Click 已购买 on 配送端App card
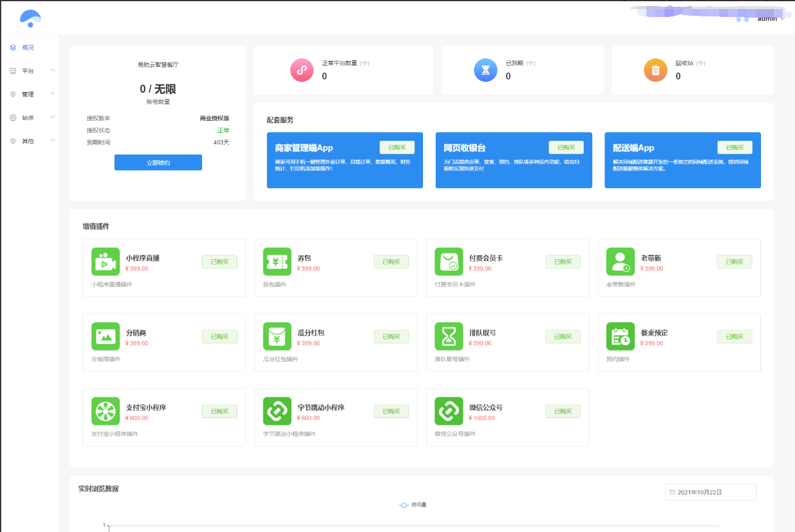The width and height of the screenshot is (795, 532). click(735, 147)
